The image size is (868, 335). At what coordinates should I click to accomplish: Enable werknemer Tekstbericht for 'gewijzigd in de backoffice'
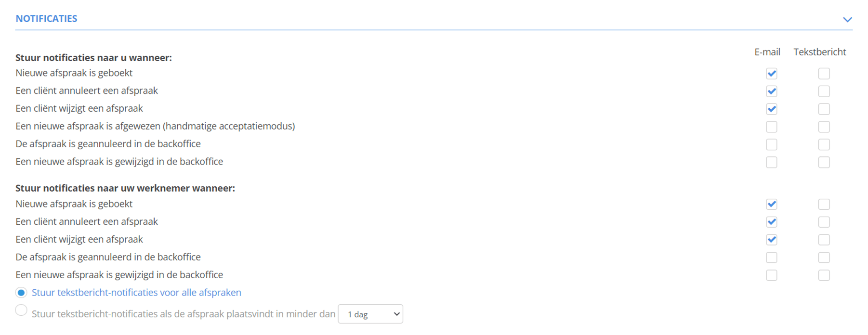pyautogui.click(x=824, y=276)
